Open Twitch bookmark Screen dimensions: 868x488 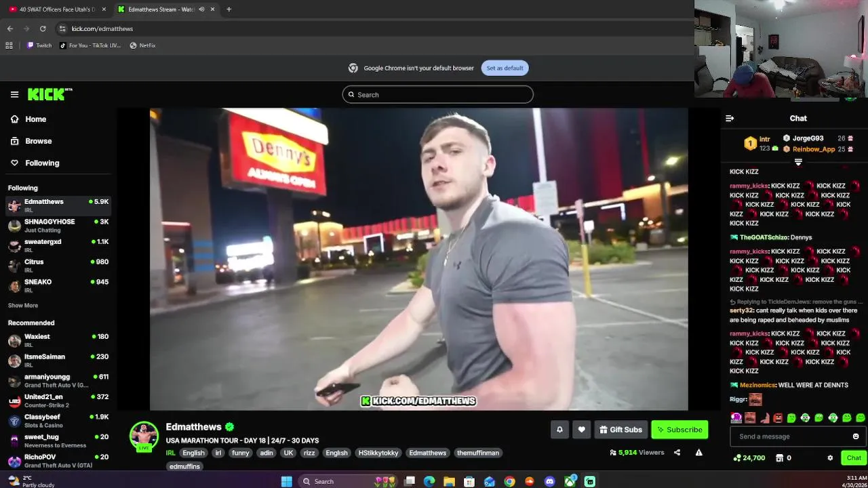(39, 45)
